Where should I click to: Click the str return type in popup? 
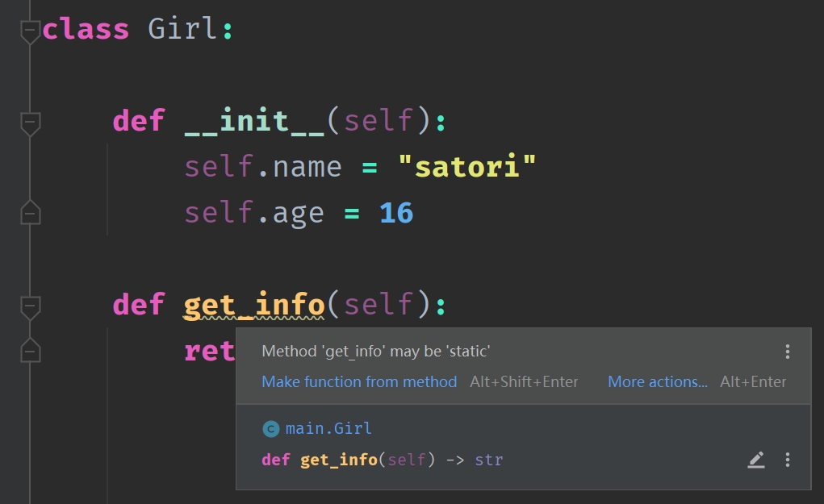(x=489, y=460)
